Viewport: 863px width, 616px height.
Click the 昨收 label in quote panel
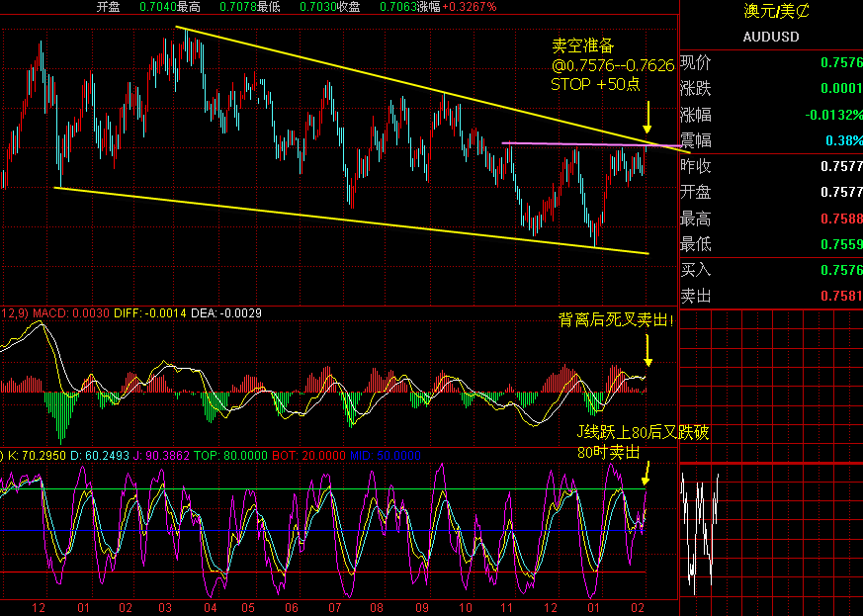point(696,166)
